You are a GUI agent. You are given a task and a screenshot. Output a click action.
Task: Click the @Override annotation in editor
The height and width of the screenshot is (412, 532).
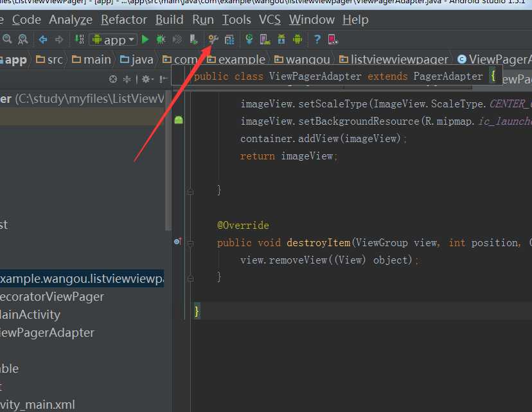[243, 226]
